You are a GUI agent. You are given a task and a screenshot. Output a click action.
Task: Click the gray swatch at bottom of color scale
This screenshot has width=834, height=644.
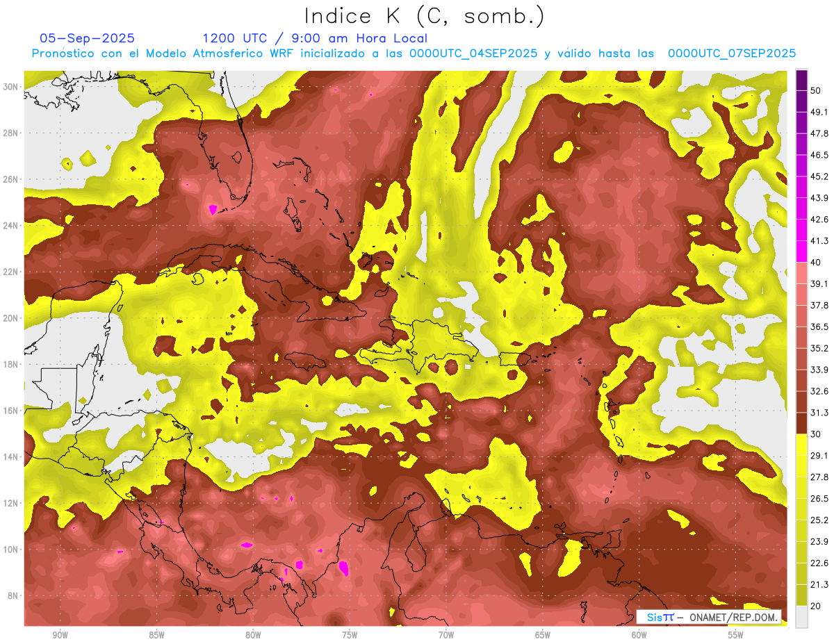pyautogui.click(x=801, y=617)
